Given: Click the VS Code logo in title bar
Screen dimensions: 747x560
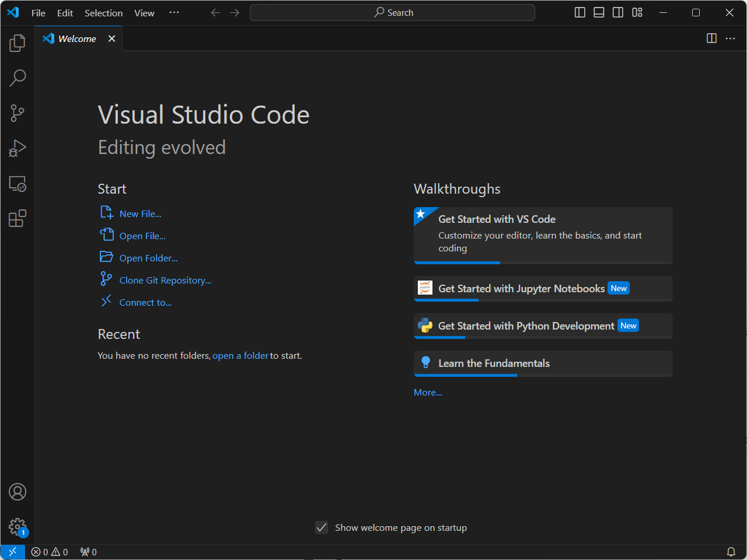Looking at the screenshot, I should pos(13,12).
